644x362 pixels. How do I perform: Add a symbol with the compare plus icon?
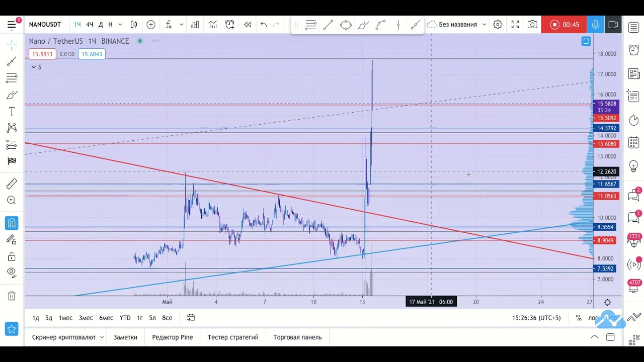151,25
